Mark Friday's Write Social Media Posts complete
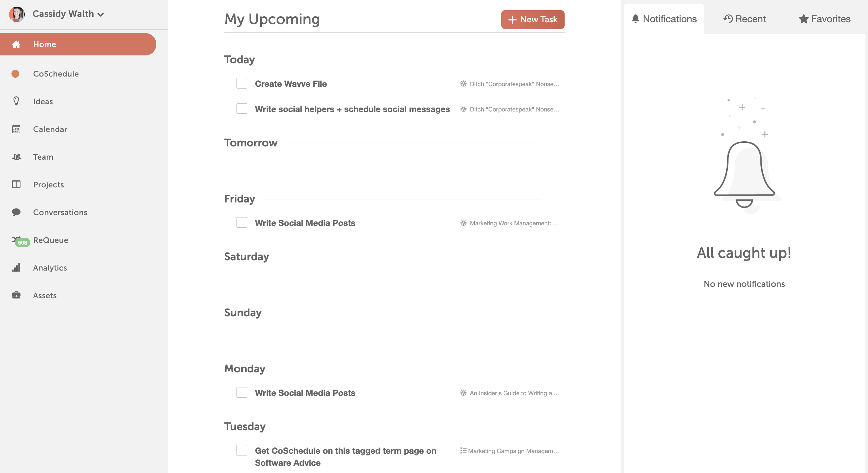Viewport: 868px width, 473px height. [242, 223]
